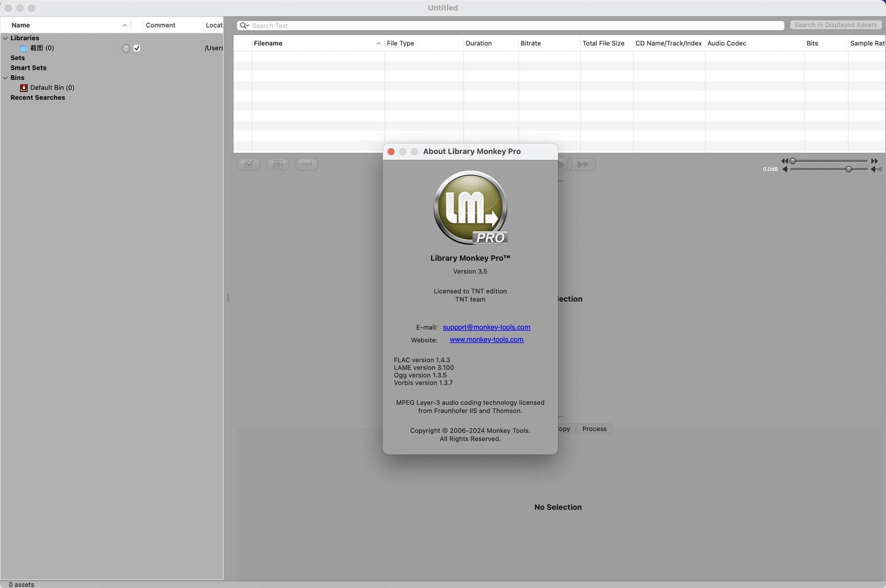
Task: Click the Filename column sort arrow
Action: coord(378,43)
